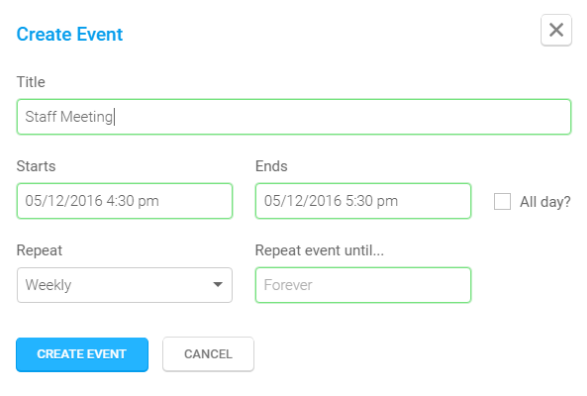
Task: Close the Create Event dialog with X
Action: [x=556, y=30]
